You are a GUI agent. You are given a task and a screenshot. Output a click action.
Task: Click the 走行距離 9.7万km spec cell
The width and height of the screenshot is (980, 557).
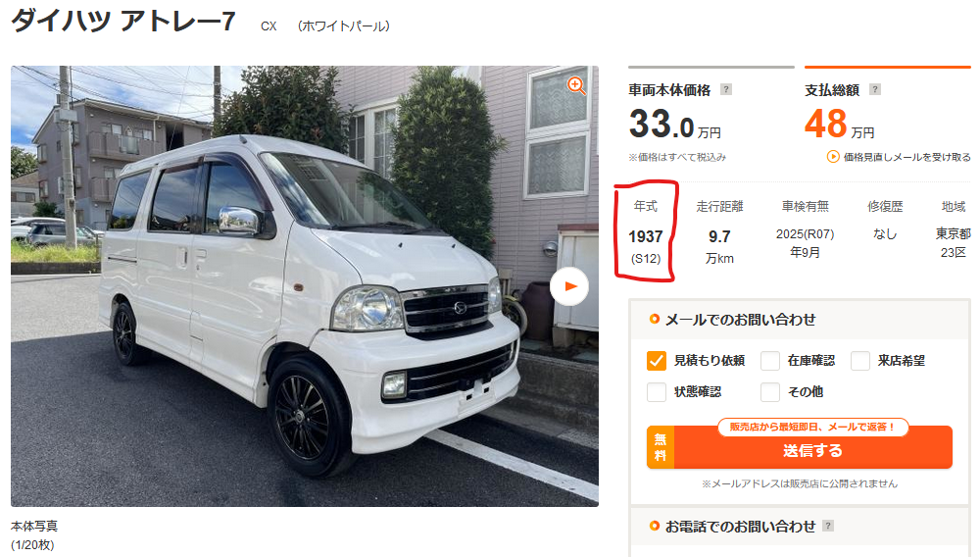(719, 232)
